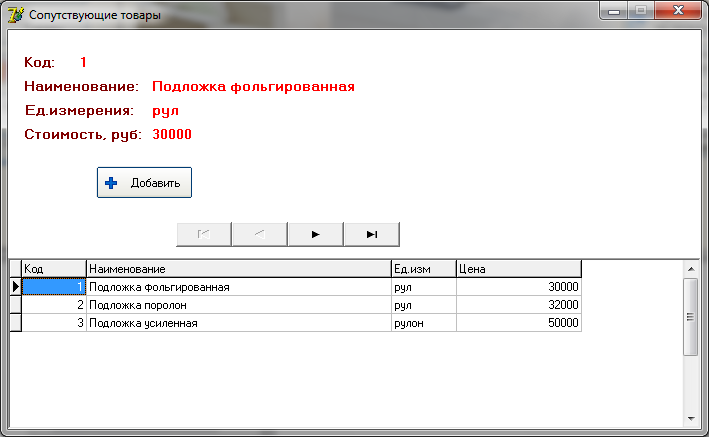Click the price cell 32000
This screenshot has width=709, height=437.
[519, 305]
